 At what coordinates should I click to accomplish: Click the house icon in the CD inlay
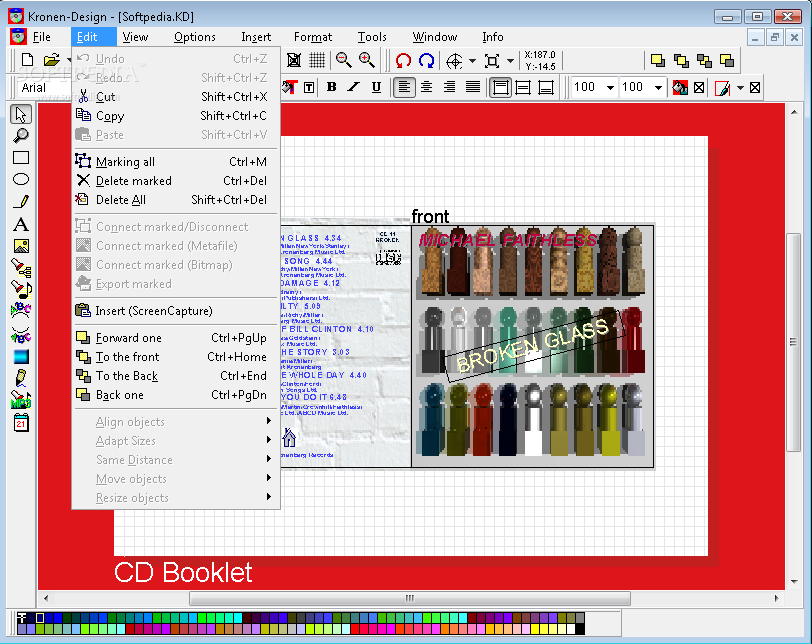tap(289, 437)
